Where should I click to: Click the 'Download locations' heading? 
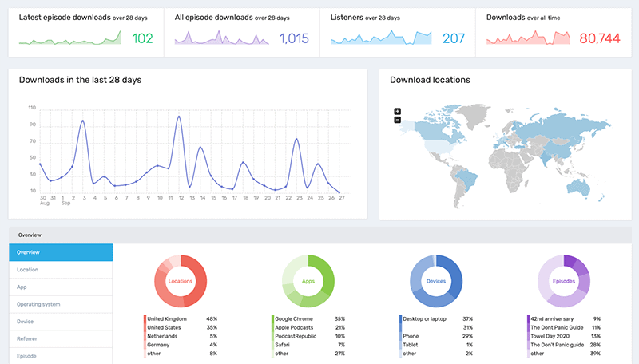coord(430,80)
